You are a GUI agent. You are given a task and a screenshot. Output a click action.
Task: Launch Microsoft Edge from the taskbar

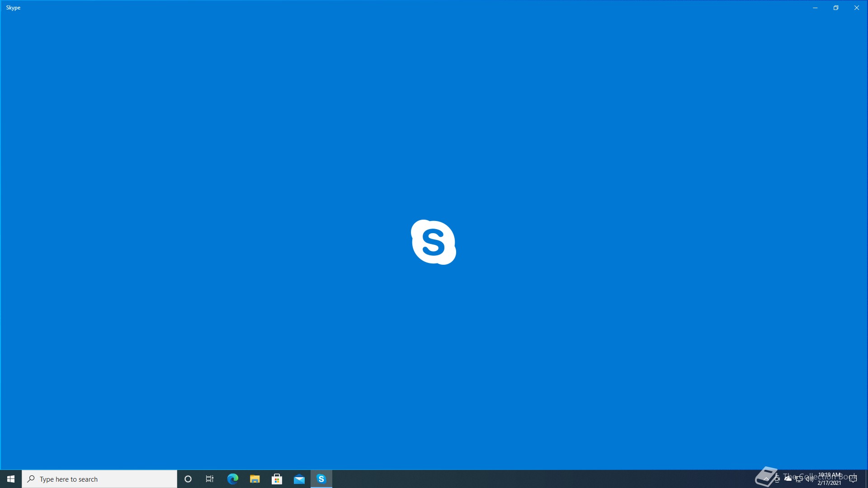(x=233, y=479)
